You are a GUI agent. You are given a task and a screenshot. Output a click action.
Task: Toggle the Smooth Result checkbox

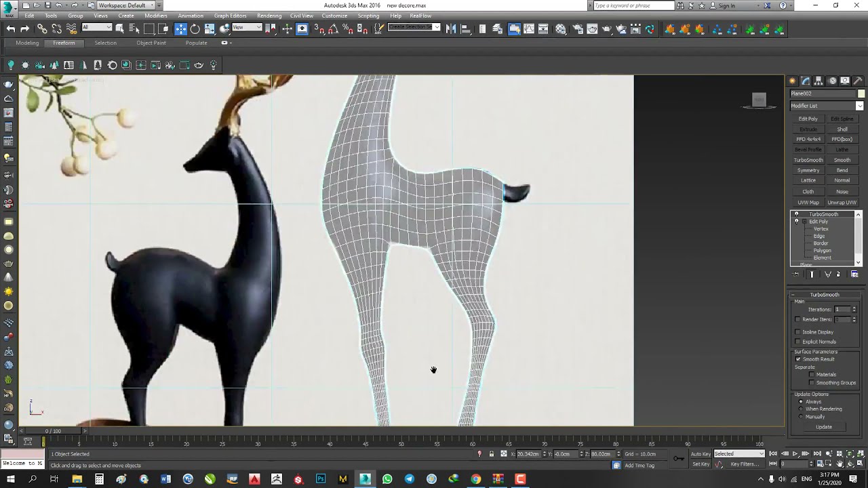click(x=797, y=359)
